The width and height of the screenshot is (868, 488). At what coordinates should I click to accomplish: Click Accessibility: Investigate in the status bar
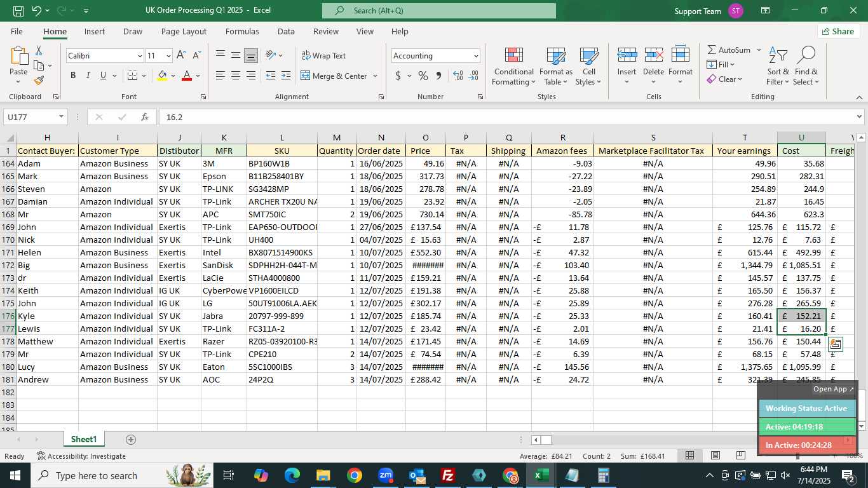(81, 456)
